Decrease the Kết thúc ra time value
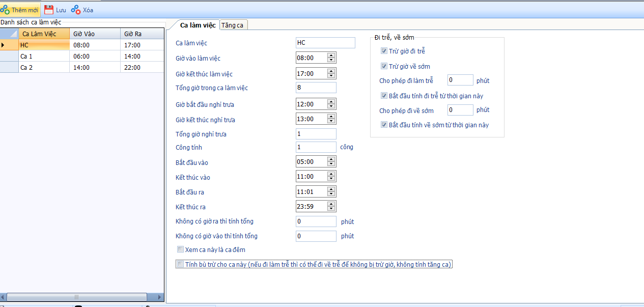Screen dimensions: 644x307 click(331, 209)
